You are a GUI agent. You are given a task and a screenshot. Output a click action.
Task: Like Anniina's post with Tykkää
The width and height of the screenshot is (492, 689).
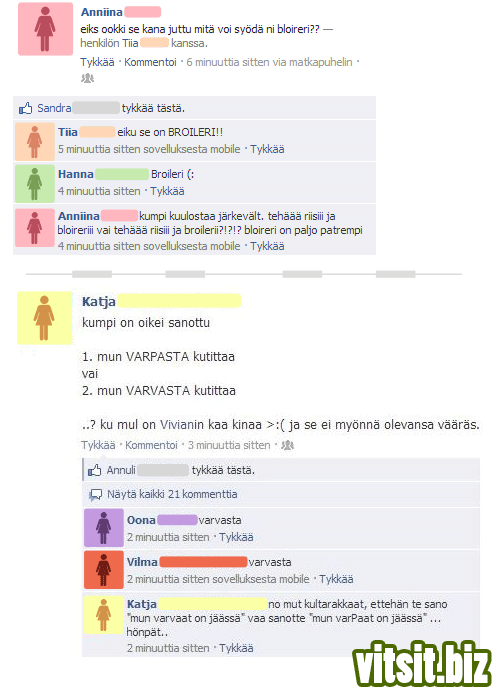(97, 62)
